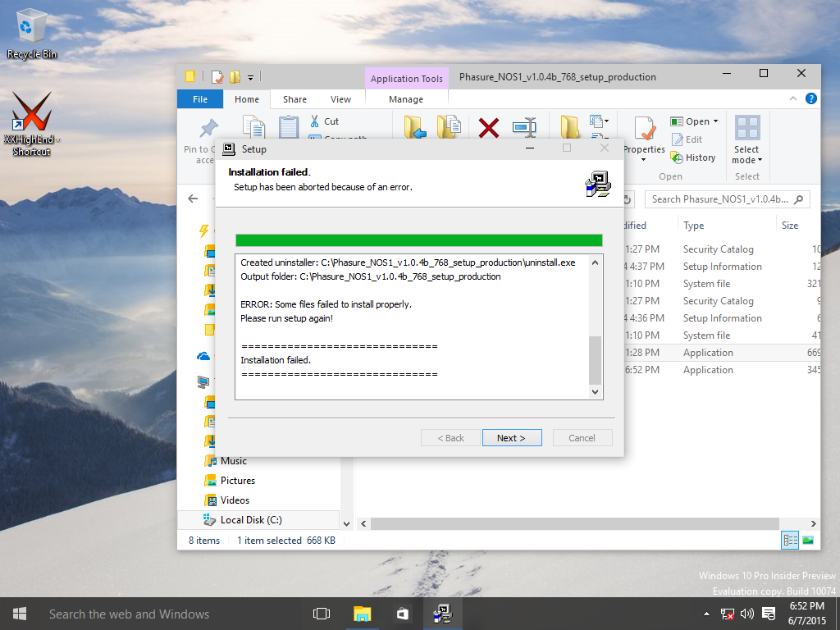
Task: Click the quick access Properties toolbar icon
Action: pyautogui.click(x=217, y=77)
